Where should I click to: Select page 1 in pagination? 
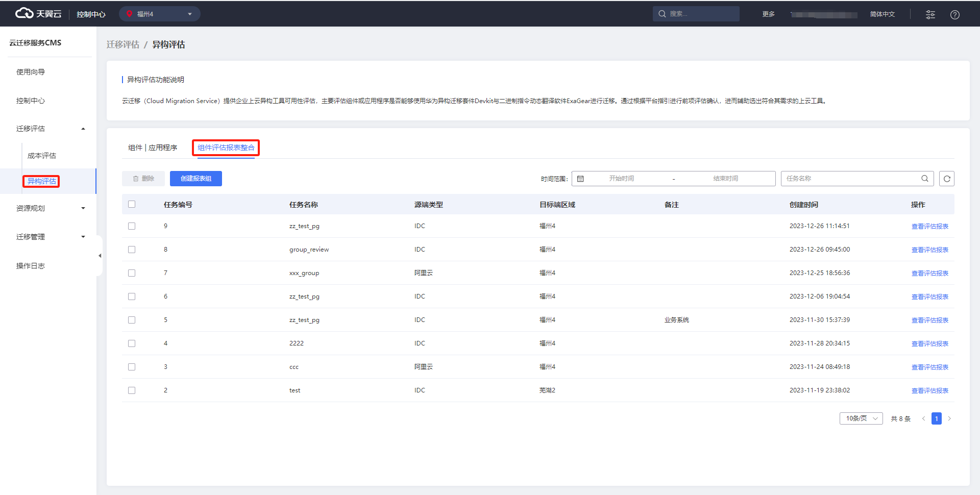[937, 418]
